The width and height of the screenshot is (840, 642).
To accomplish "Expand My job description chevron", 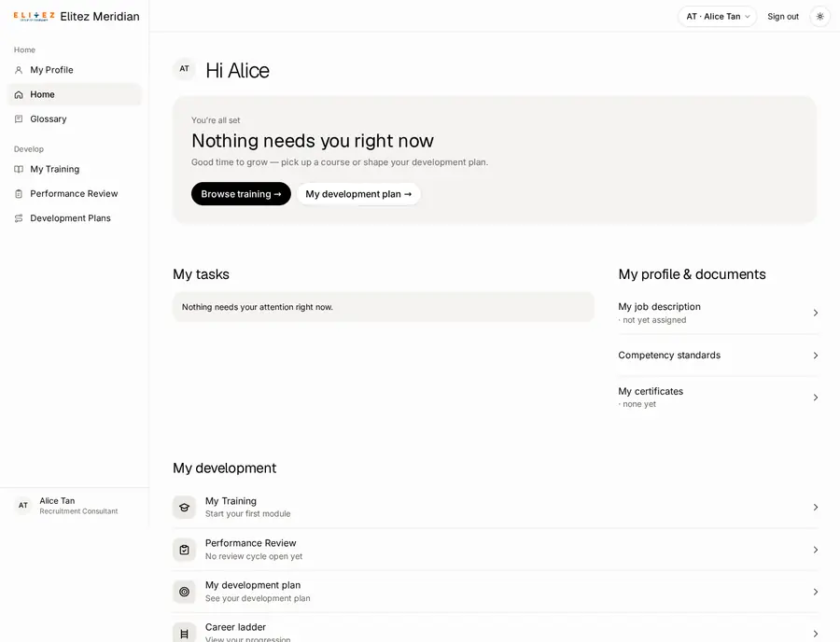I will coord(816,313).
